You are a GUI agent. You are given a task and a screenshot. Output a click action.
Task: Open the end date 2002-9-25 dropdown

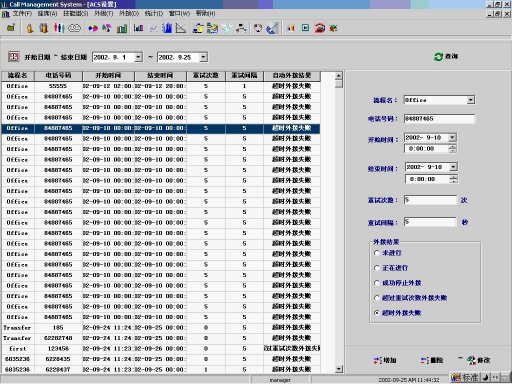[x=203, y=57]
